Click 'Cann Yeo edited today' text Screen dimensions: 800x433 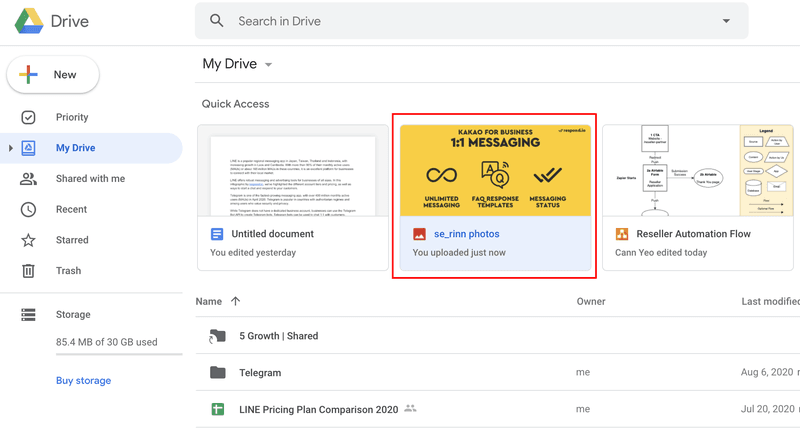(x=661, y=252)
